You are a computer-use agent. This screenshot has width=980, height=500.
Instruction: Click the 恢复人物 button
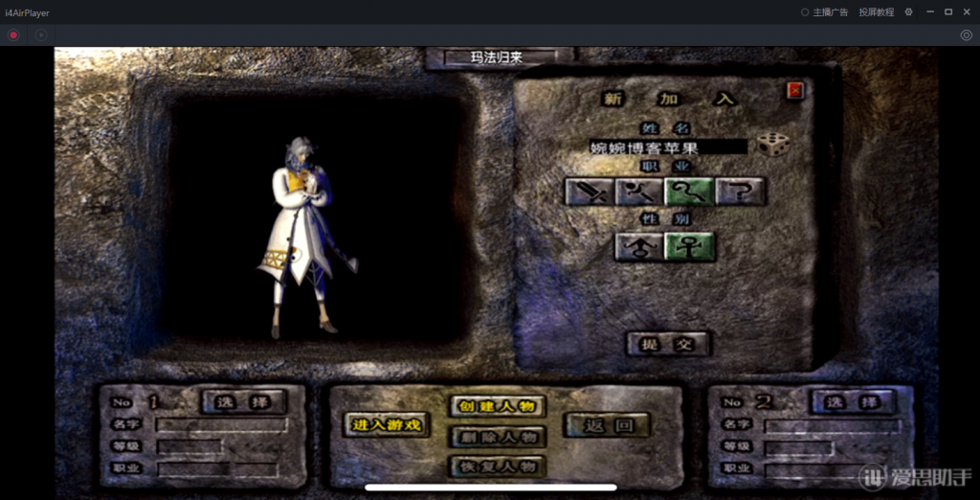498,466
